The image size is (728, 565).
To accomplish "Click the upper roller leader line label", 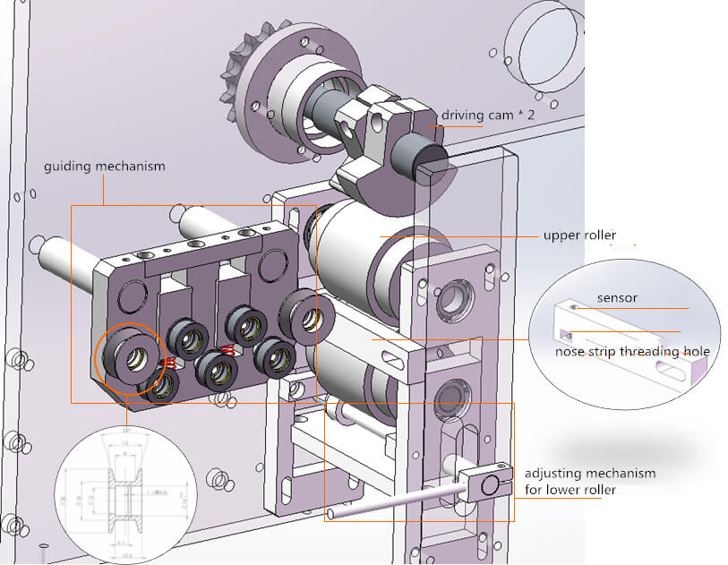I will (x=578, y=235).
